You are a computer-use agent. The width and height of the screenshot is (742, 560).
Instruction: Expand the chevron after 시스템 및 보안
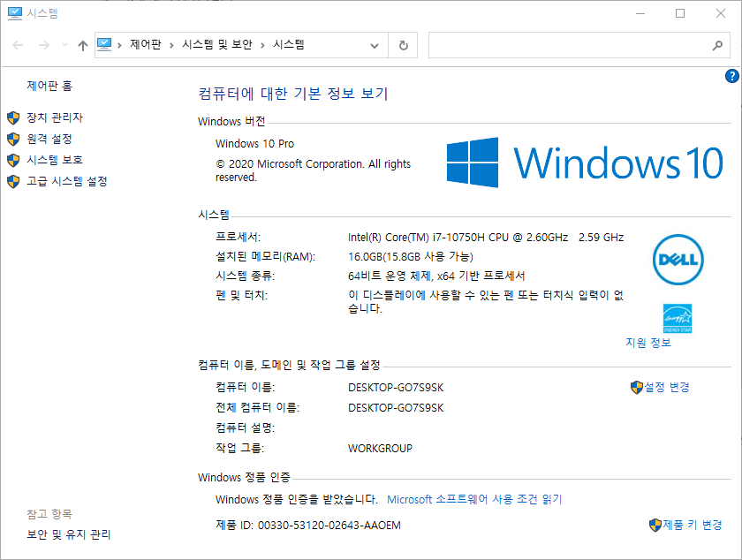[x=262, y=45]
